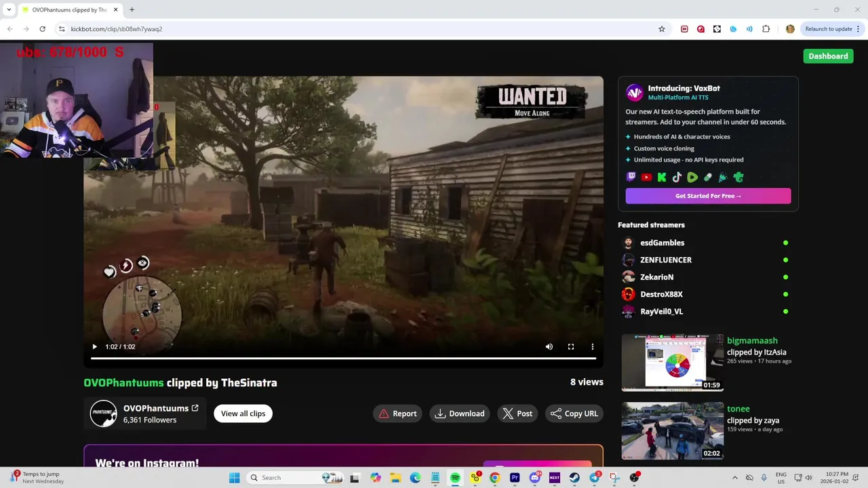Viewport: 868px width, 488px height.
Task: Open a new browser tab
Action: pyautogui.click(x=132, y=9)
